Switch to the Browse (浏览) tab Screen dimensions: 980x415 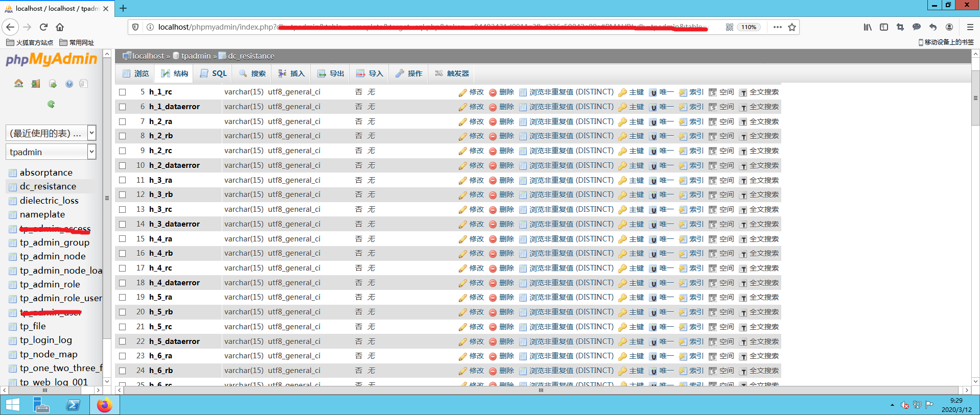click(135, 74)
